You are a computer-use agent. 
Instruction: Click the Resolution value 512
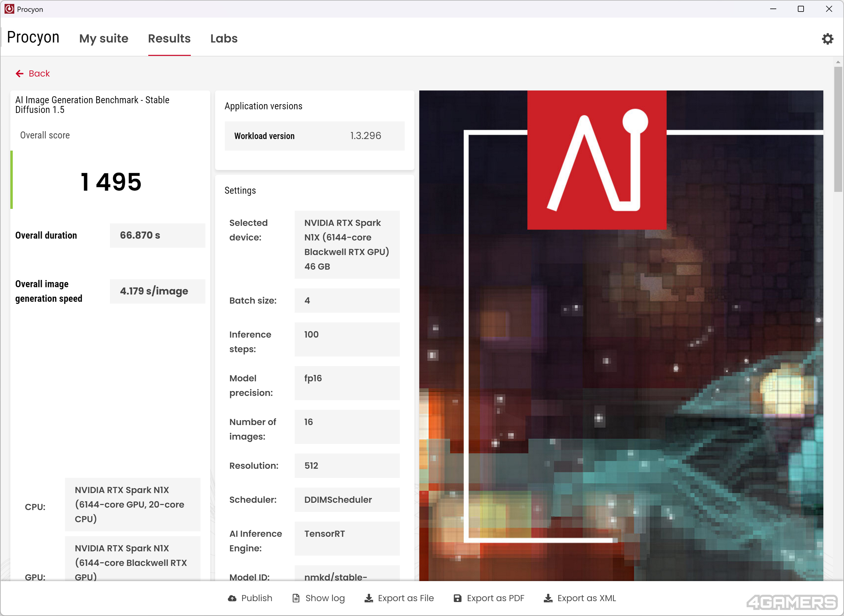(x=347, y=466)
